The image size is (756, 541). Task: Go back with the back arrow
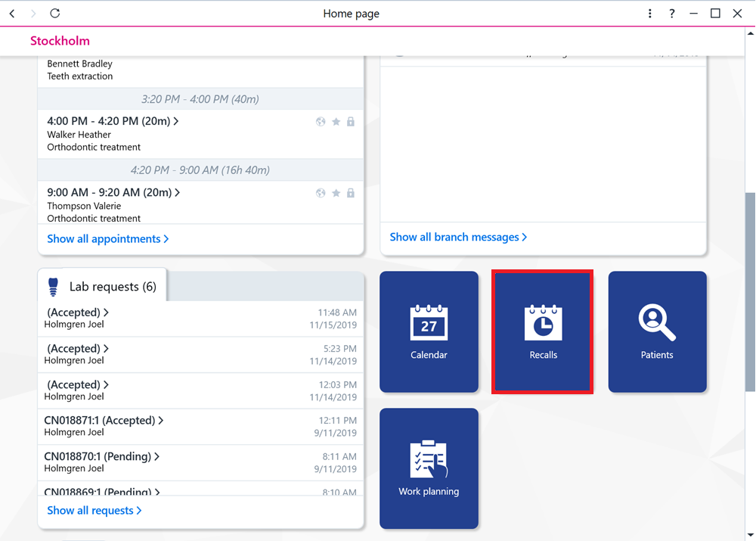coord(13,14)
